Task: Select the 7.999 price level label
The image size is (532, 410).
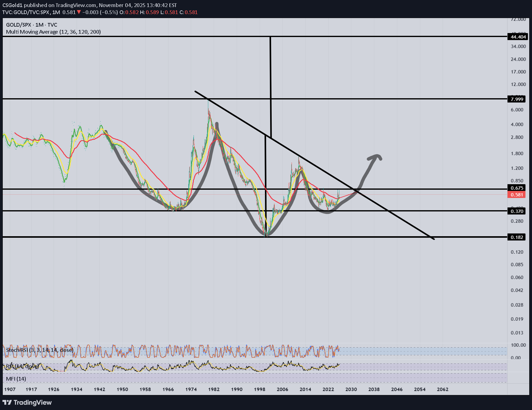Action: (x=517, y=99)
